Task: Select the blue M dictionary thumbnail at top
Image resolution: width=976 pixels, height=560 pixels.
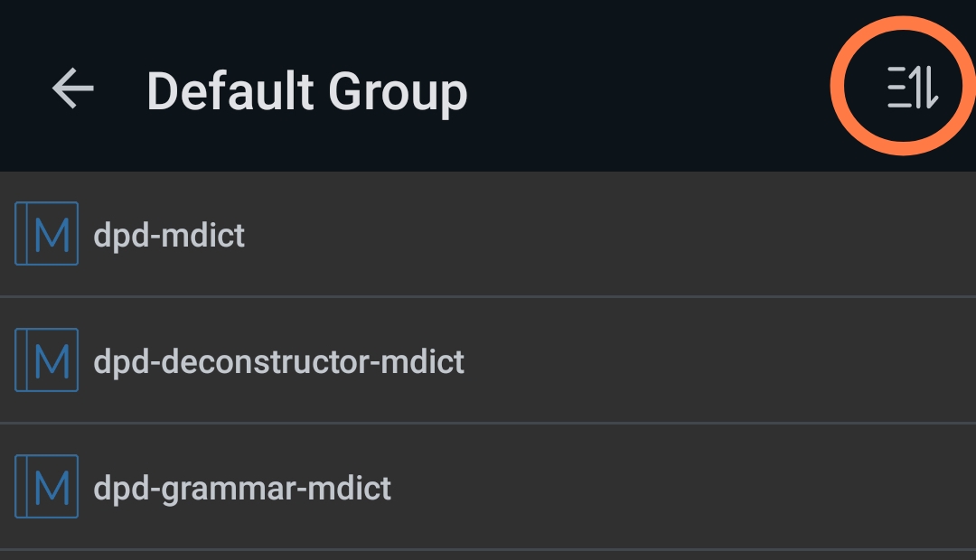Action: (46, 233)
